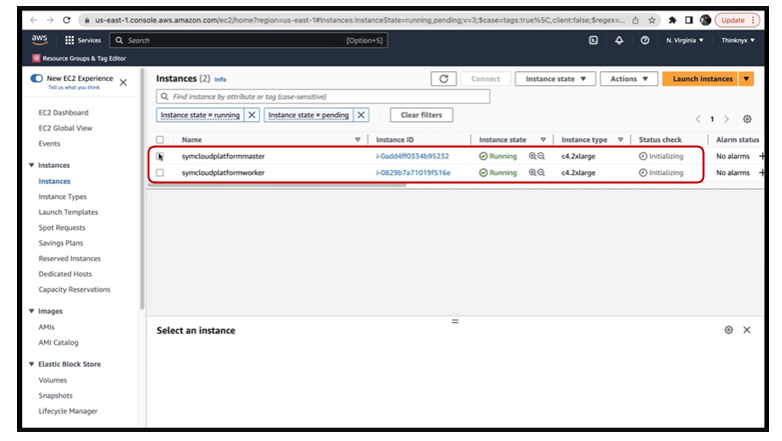The height and width of the screenshot is (441, 782).
Task: Sort by the Instance state column arrow
Action: (543, 140)
